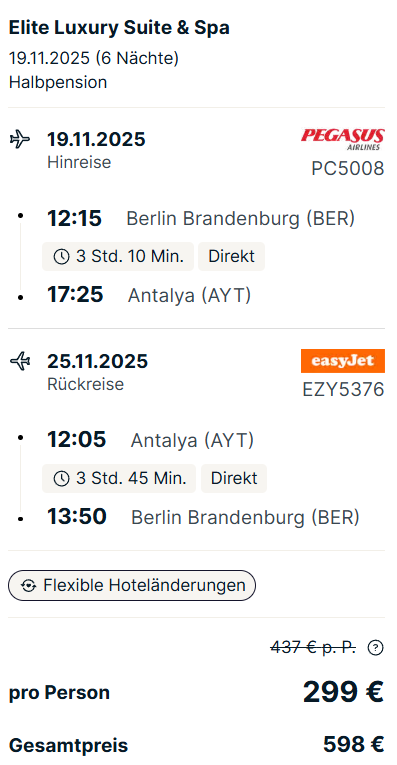Click the return flight airplane icon
This screenshot has height=765, width=397.
pos(20,362)
